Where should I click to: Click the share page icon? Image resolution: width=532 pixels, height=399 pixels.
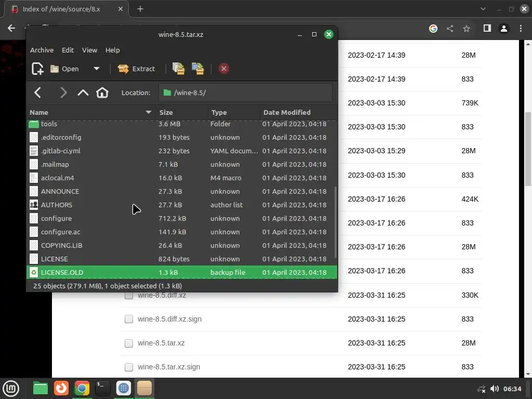(x=450, y=29)
